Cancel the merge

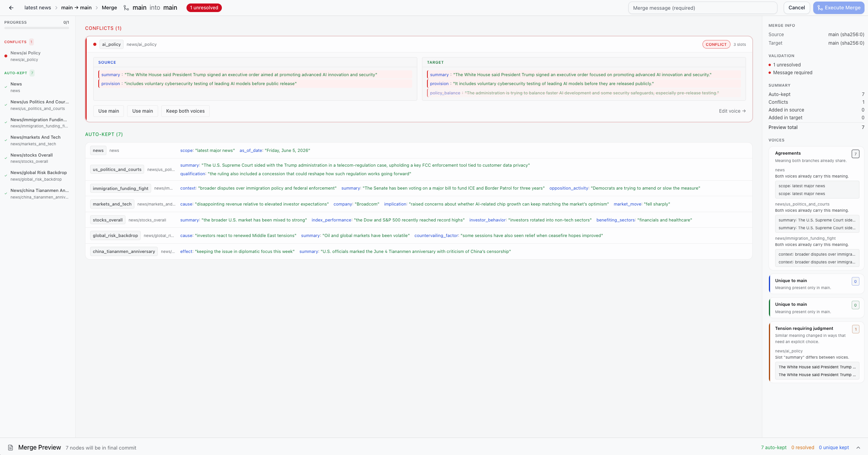point(797,8)
